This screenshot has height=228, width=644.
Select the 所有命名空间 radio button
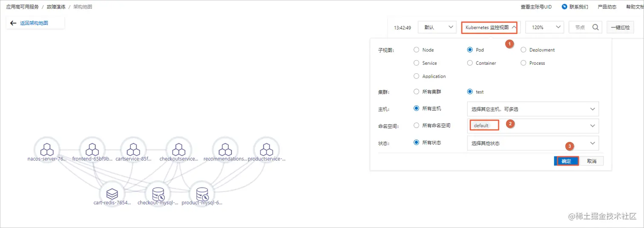[417, 125]
